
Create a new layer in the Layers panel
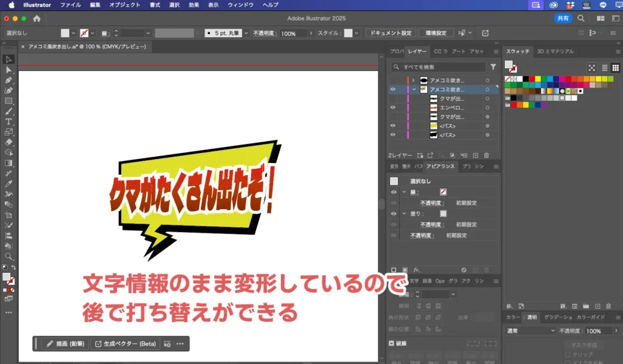(476, 154)
